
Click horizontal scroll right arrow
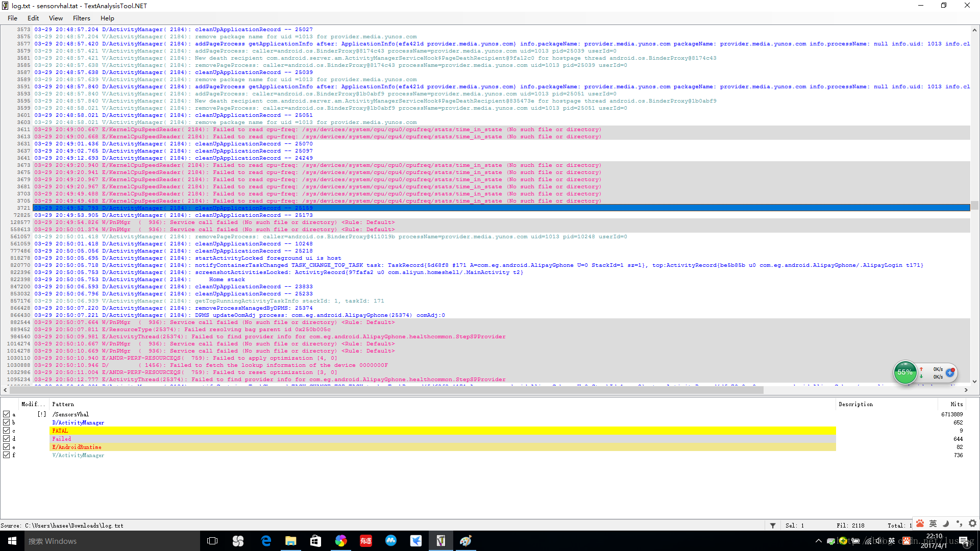pos(966,390)
